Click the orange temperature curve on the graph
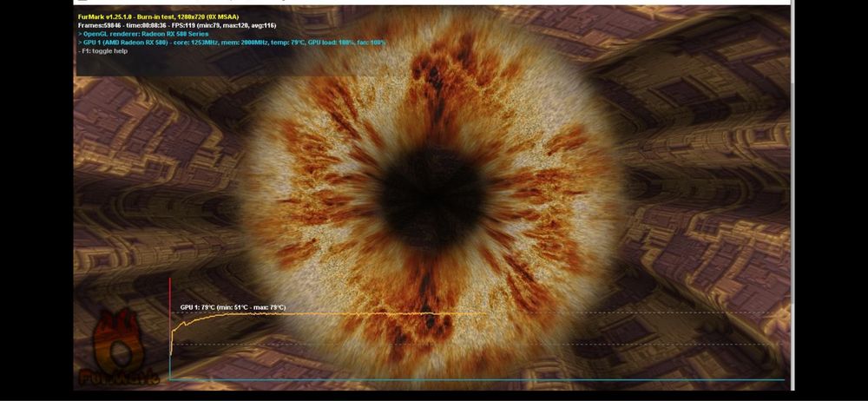868x401 pixels. click(x=332, y=313)
